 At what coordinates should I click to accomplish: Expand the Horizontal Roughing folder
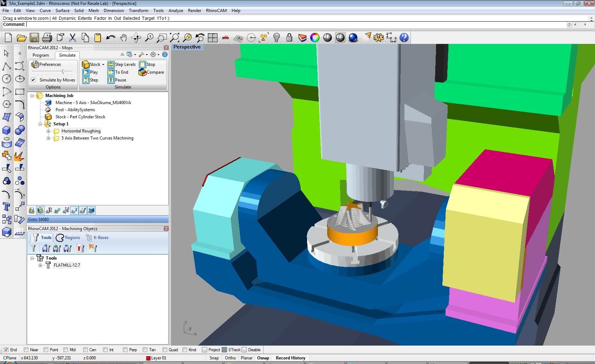(x=49, y=131)
